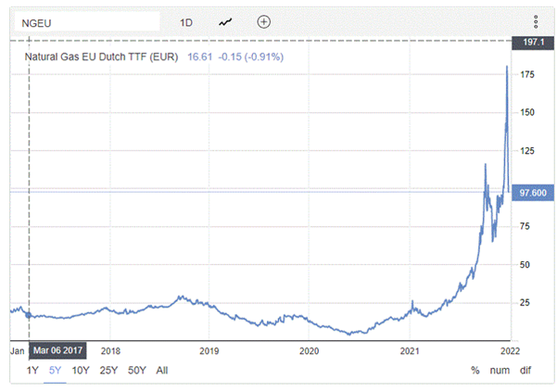557x392 pixels.
Task: Click the 2021 label on time axis
Action: click(411, 351)
